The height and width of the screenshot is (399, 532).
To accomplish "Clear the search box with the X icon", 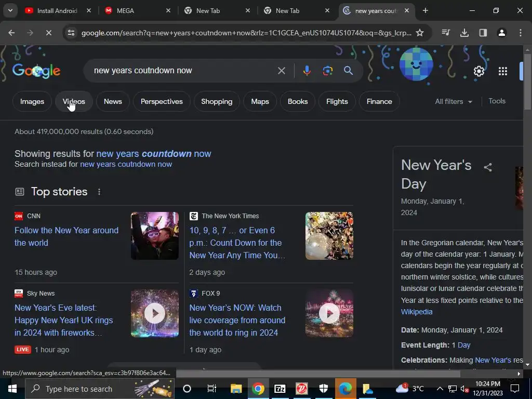I will click(x=281, y=71).
